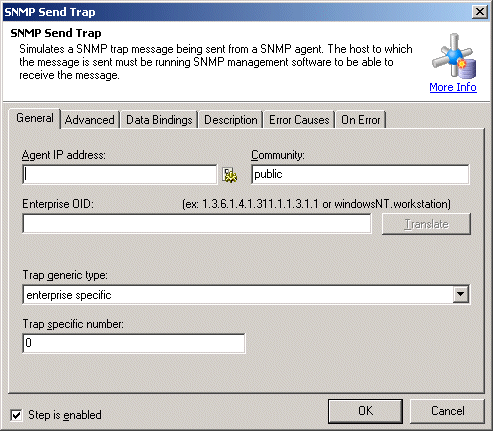Select the Trap specific number field
The height and width of the screenshot is (431, 493).
click(134, 343)
